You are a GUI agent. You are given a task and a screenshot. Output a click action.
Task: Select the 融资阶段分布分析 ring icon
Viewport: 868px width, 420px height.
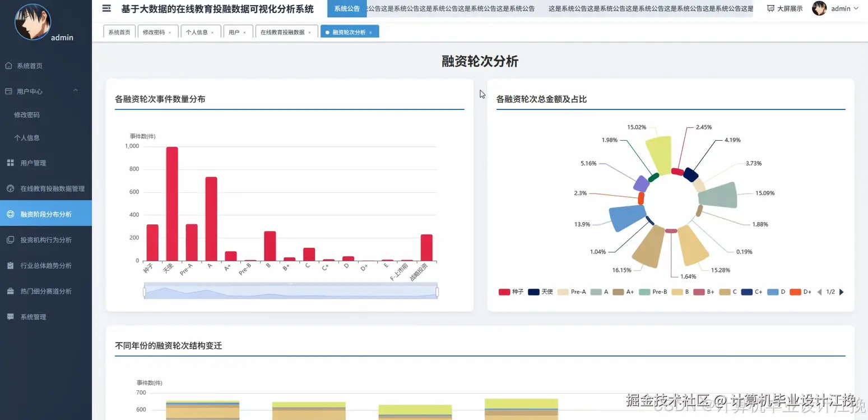10,214
